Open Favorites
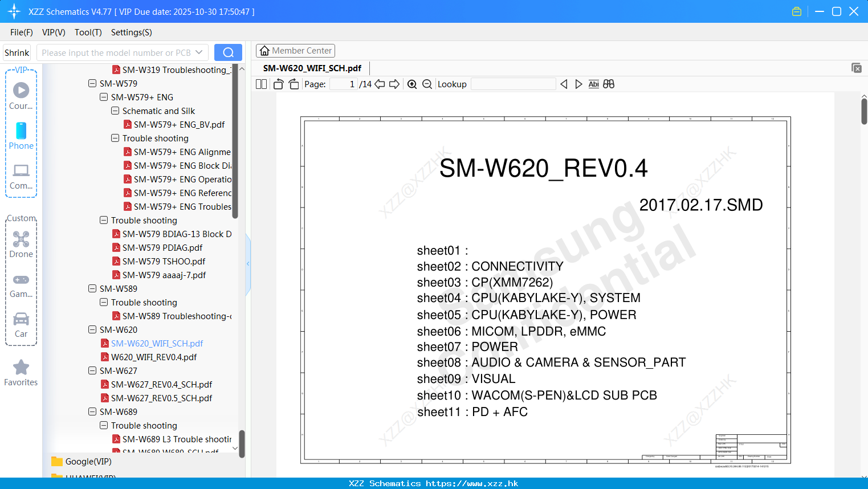868x489 pixels. pos(21,373)
